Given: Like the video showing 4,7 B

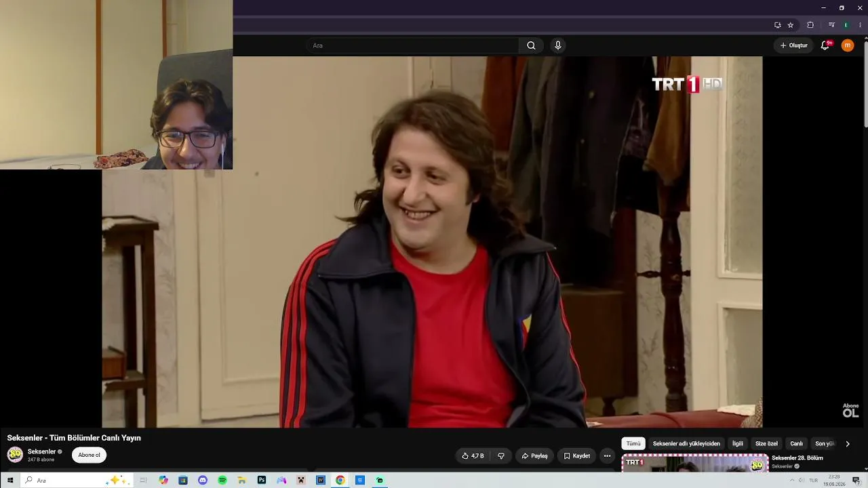Looking at the screenshot, I should pos(473,456).
